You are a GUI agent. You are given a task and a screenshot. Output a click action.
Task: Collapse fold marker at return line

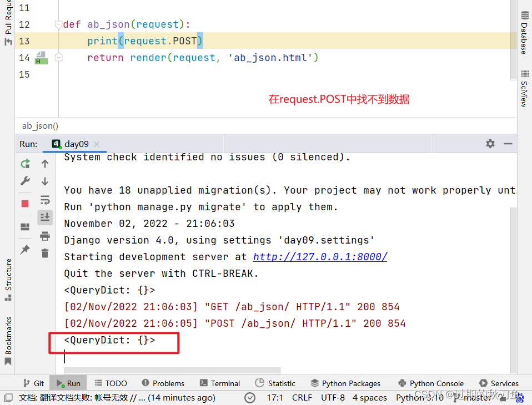(x=58, y=58)
